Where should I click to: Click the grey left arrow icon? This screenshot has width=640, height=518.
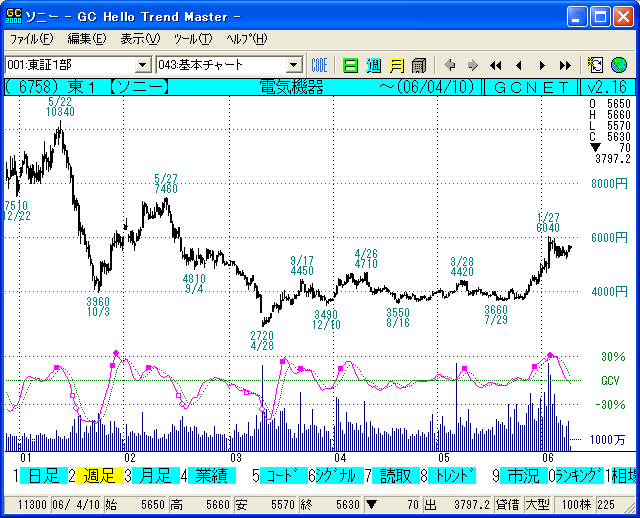450,65
